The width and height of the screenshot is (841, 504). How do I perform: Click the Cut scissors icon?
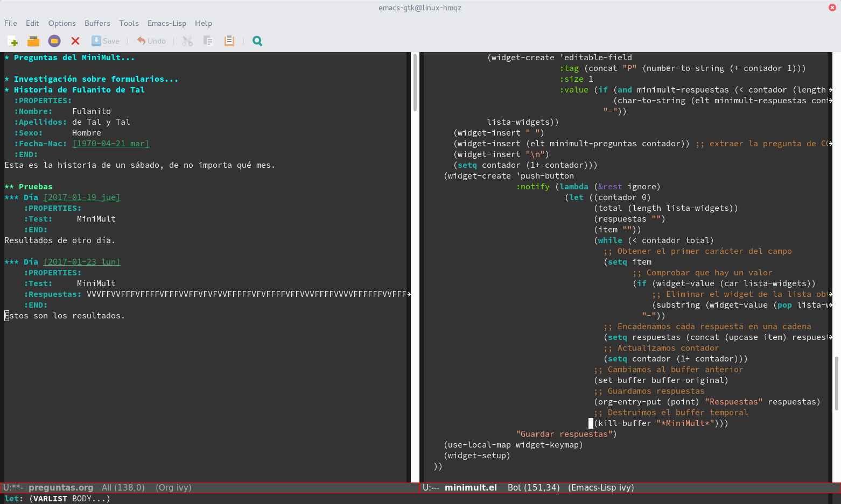187,41
